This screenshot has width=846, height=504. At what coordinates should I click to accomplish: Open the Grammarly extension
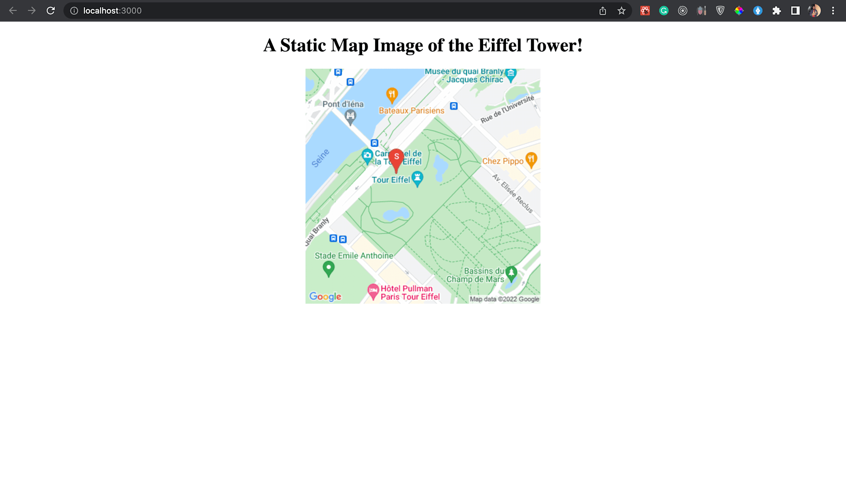664,11
